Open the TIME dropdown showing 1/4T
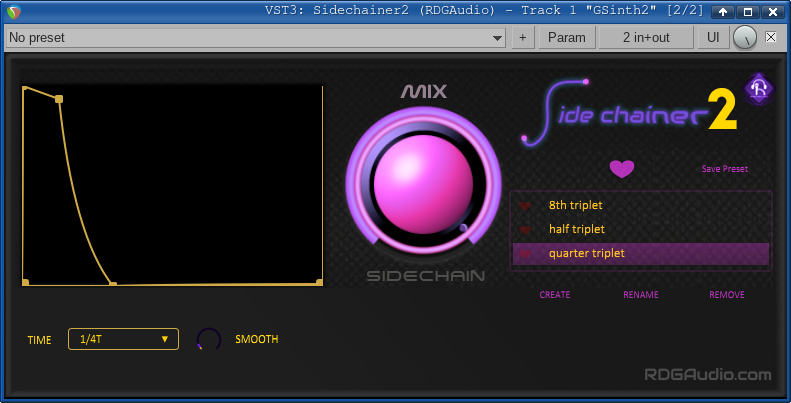This screenshot has width=791, height=403. tap(124, 339)
